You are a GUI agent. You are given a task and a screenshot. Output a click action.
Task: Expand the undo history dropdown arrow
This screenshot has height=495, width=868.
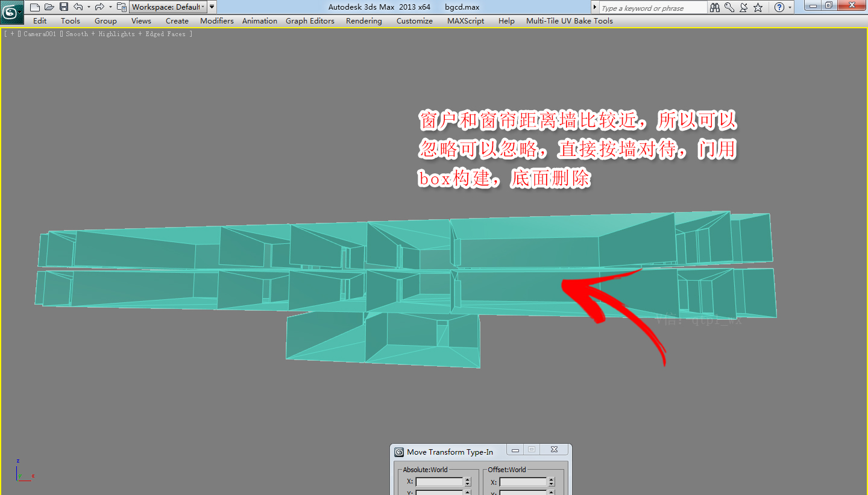89,7
